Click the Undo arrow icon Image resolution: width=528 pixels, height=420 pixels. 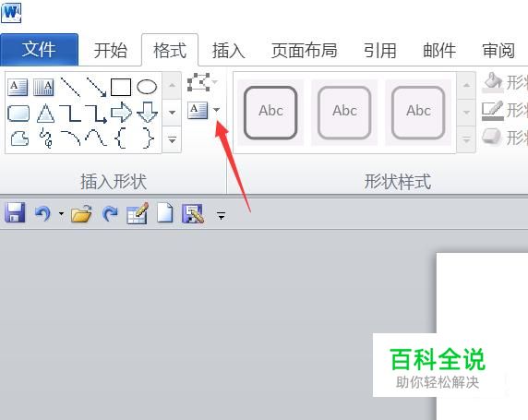pos(42,213)
